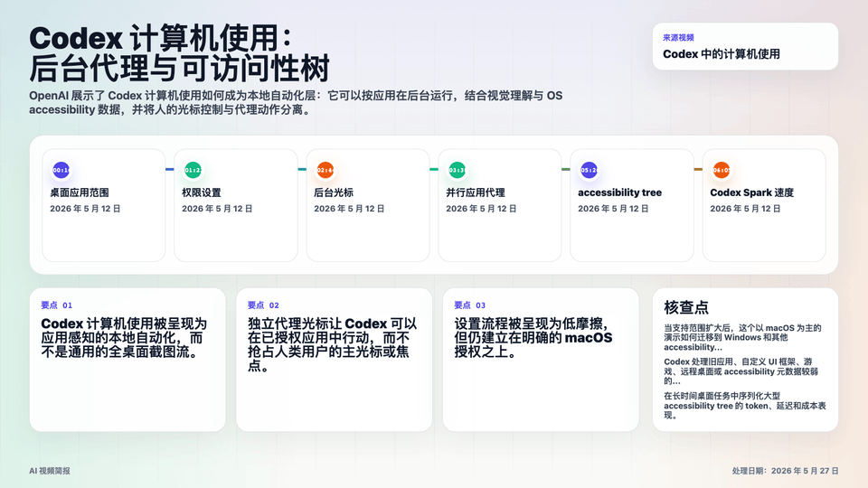Click the main title Codex 计算机使用
Image resolution: width=868 pixels, height=488 pixels.
click(159, 38)
